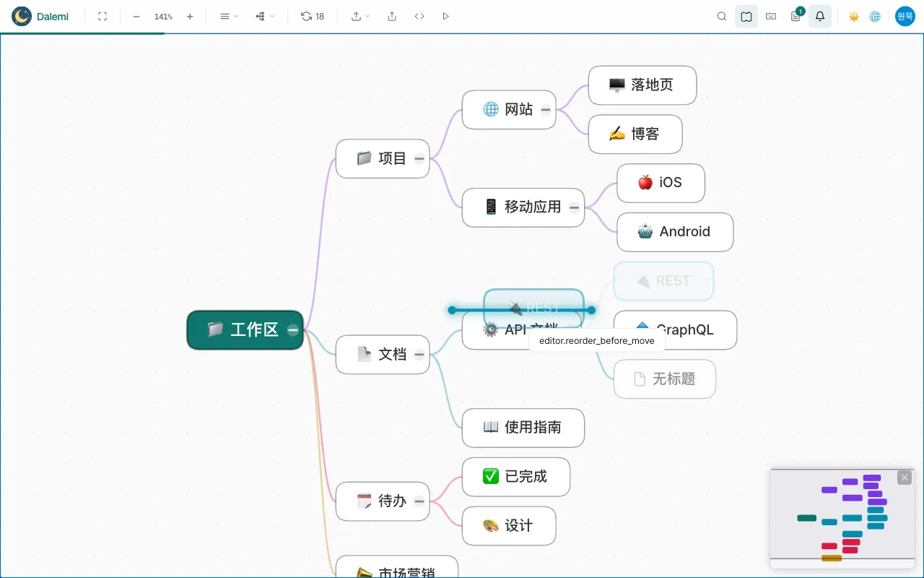This screenshot has height=578, width=924.
Task: Click the share icon
Action: coord(392,16)
